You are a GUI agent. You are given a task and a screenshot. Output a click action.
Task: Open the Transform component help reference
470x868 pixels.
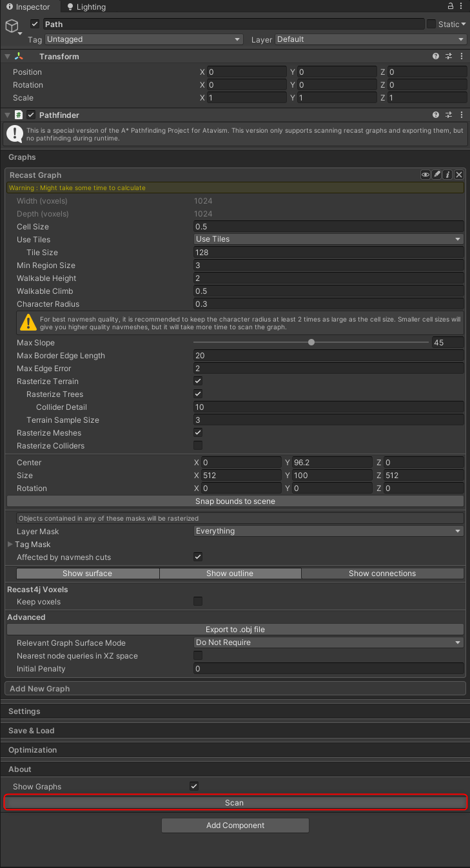436,57
